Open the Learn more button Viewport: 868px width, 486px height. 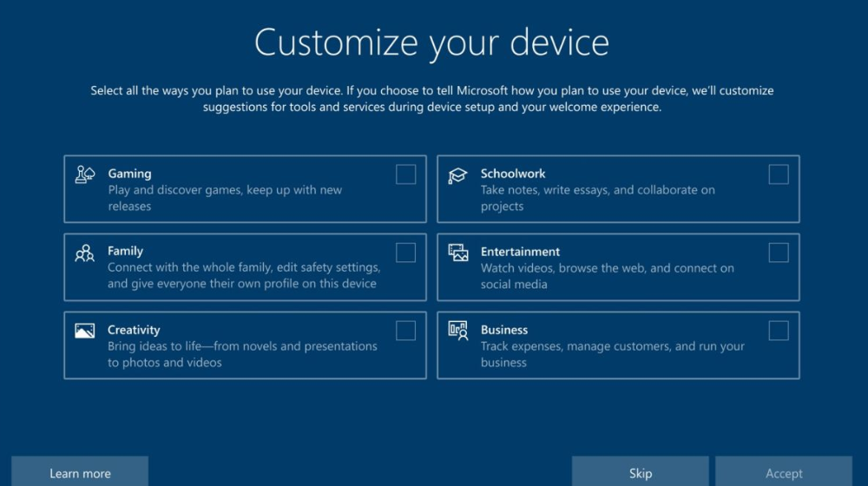80,473
